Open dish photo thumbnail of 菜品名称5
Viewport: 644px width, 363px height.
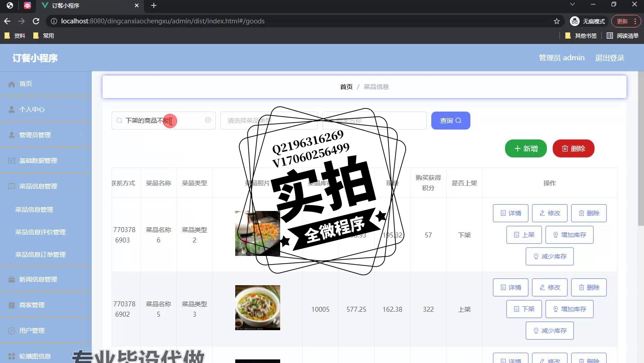click(258, 308)
